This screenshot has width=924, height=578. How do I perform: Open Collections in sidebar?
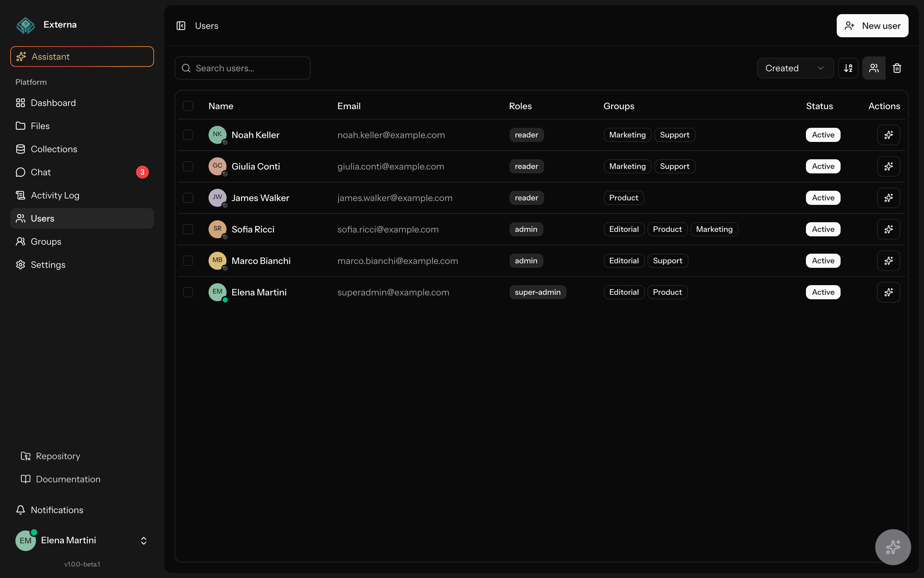(x=82, y=149)
